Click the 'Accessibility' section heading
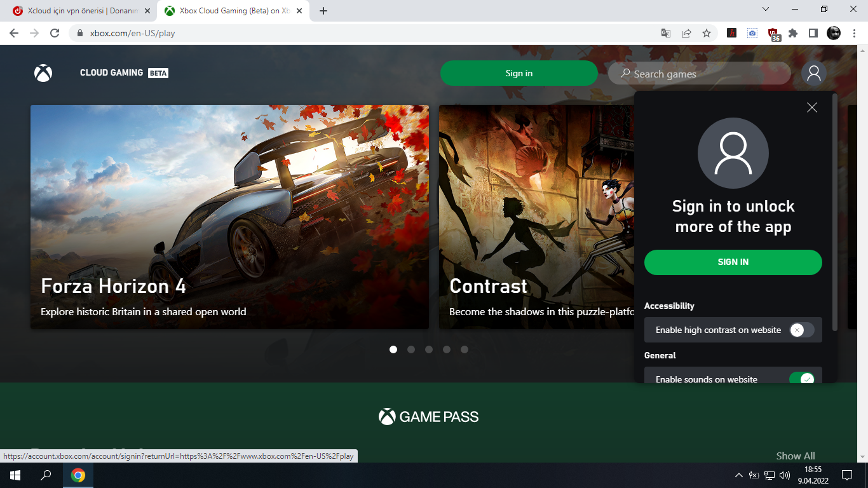 669,306
